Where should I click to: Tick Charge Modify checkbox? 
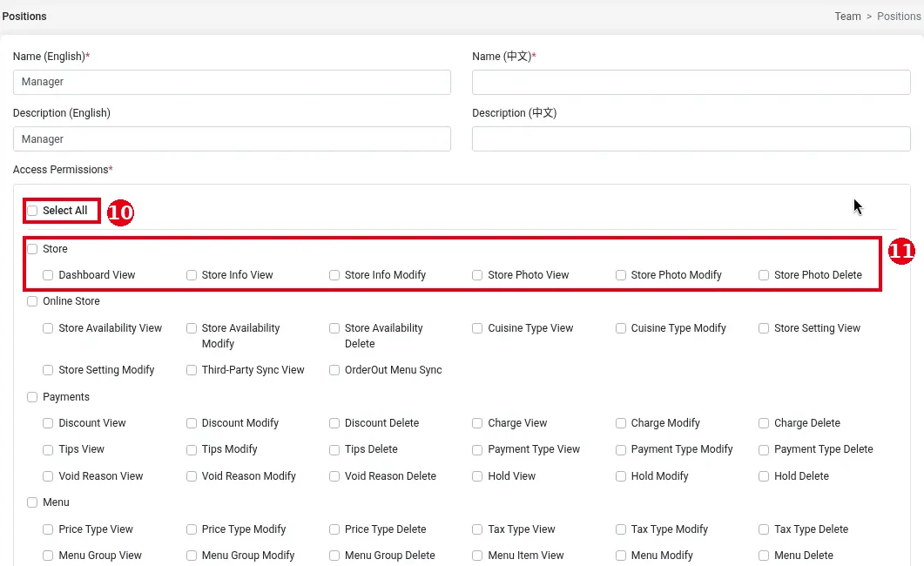621,423
